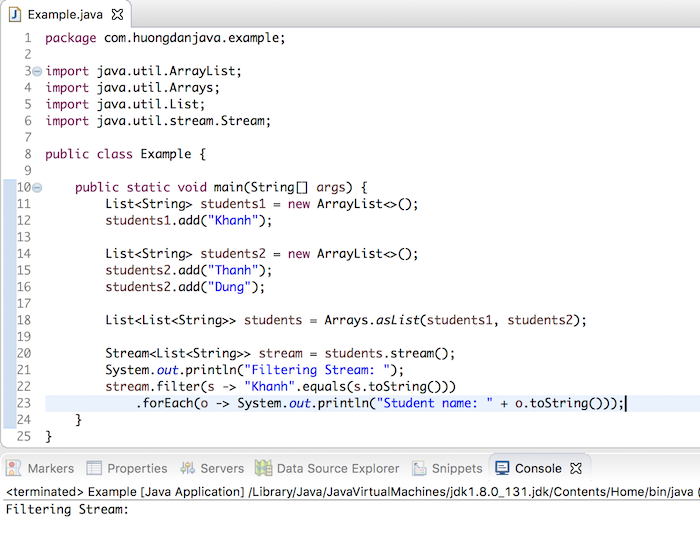Close the Example.java editor tab
Viewport: 700px width, 537px height.
[117, 15]
